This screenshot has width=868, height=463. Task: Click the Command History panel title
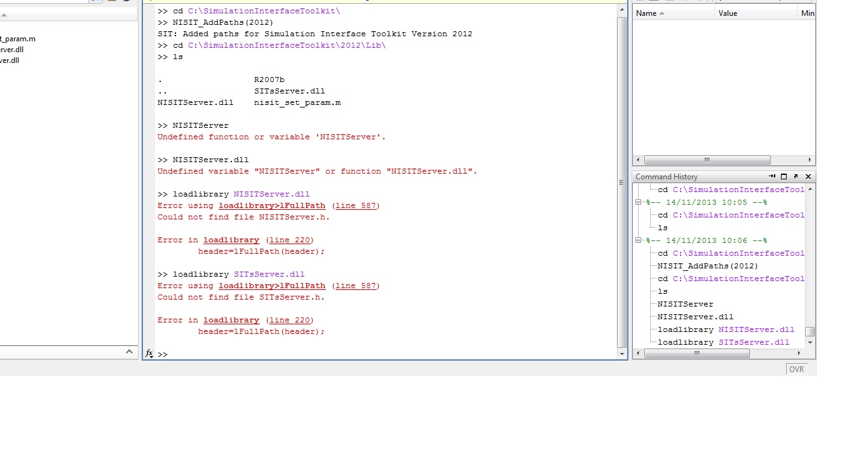pyautogui.click(x=667, y=177)
